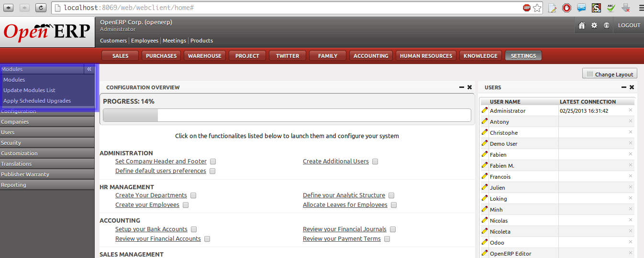Click the Change Layout button
644x258 pixels.
click(x=610, y=74)
